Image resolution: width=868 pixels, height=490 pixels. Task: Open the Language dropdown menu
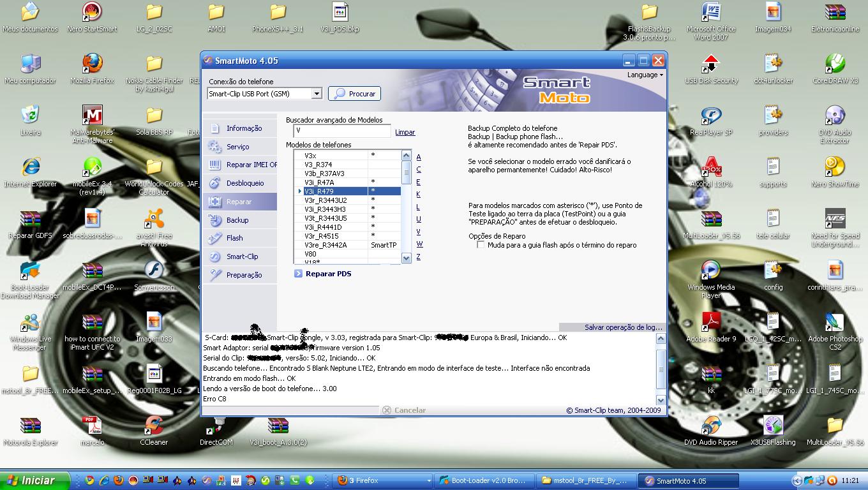point(645,75)
